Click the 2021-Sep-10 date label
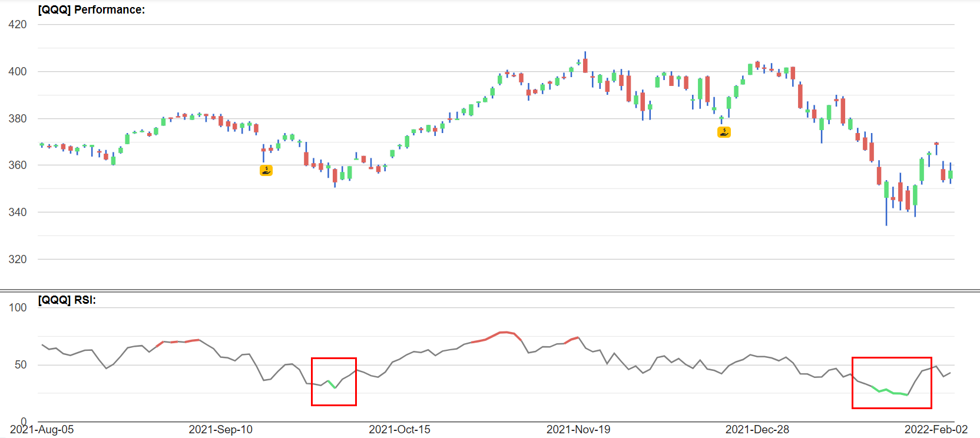 pos(220,429)
